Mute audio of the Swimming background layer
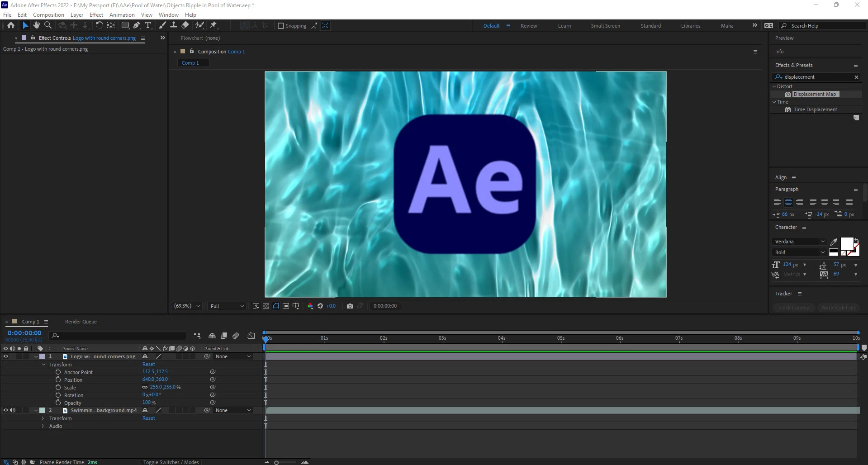The height and width of the screenshot is (465, 868). tap(13, 410)
